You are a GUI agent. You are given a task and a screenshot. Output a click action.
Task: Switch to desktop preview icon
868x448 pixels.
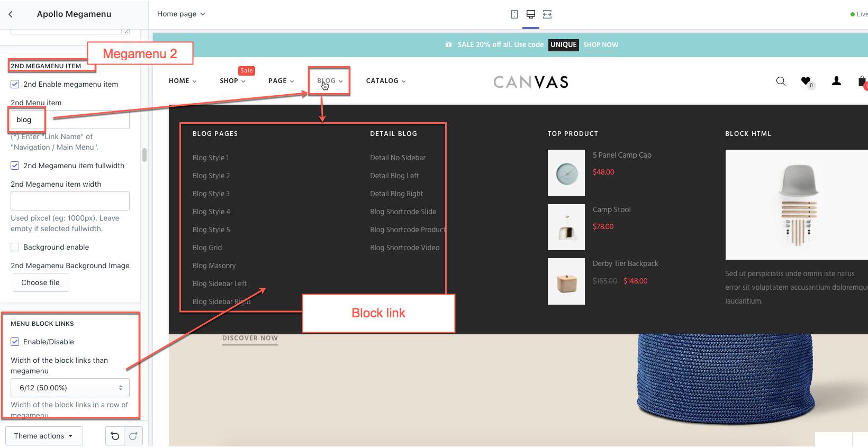[531, 14]
